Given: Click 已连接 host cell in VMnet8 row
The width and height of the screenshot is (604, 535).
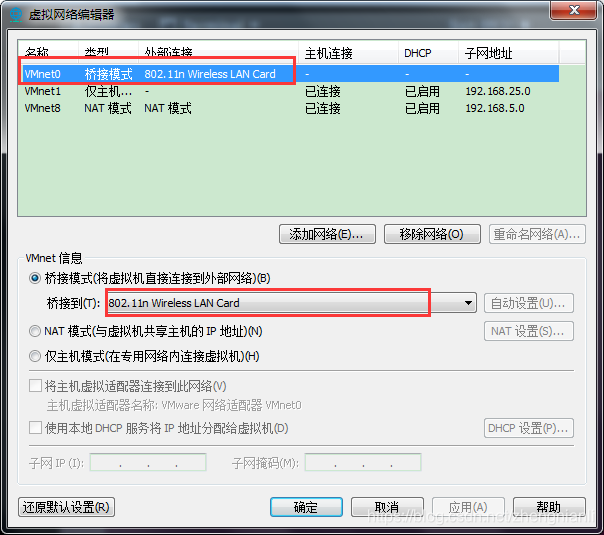Looking at the screenshot, I should point(323,108).
